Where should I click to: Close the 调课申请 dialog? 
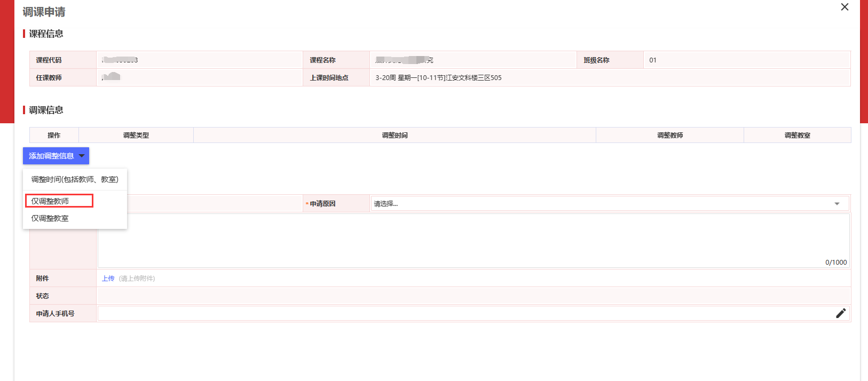845,7
